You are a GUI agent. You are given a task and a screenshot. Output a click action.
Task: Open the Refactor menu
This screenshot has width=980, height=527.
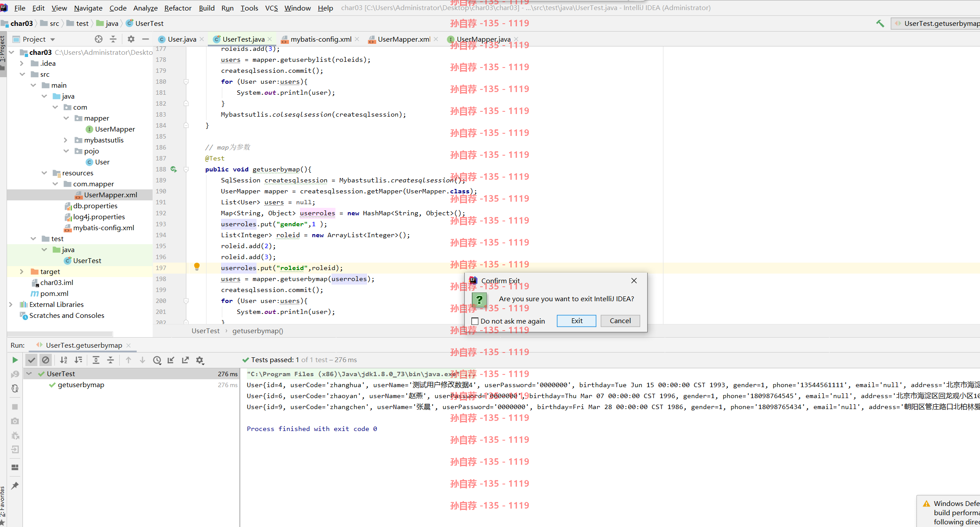point(178,8)
